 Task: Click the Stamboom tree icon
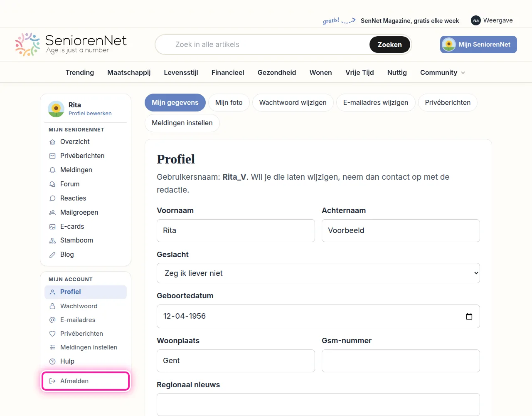click(52, 240)
